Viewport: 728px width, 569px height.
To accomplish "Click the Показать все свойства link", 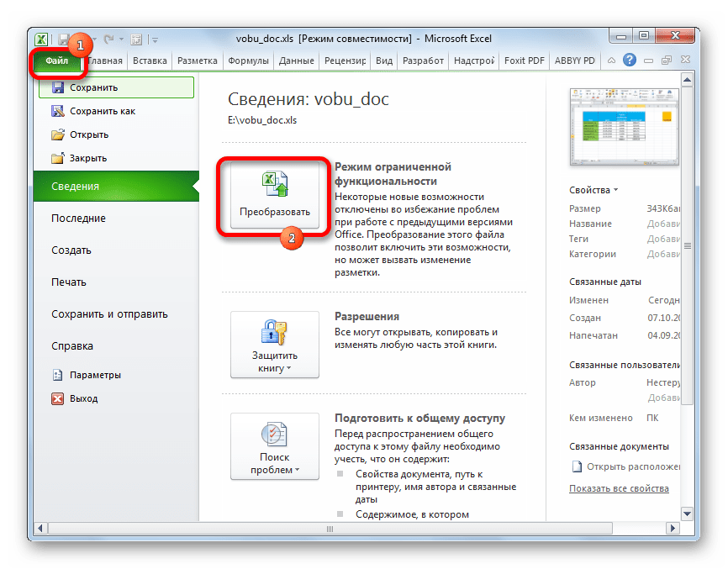I will tap(619, 488).
